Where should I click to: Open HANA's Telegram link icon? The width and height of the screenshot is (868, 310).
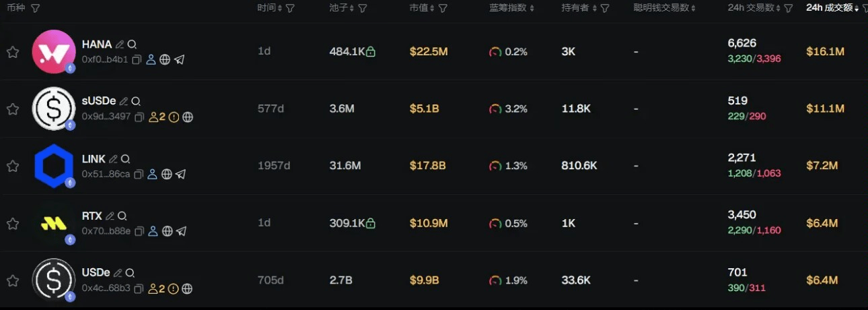(180, 60)
